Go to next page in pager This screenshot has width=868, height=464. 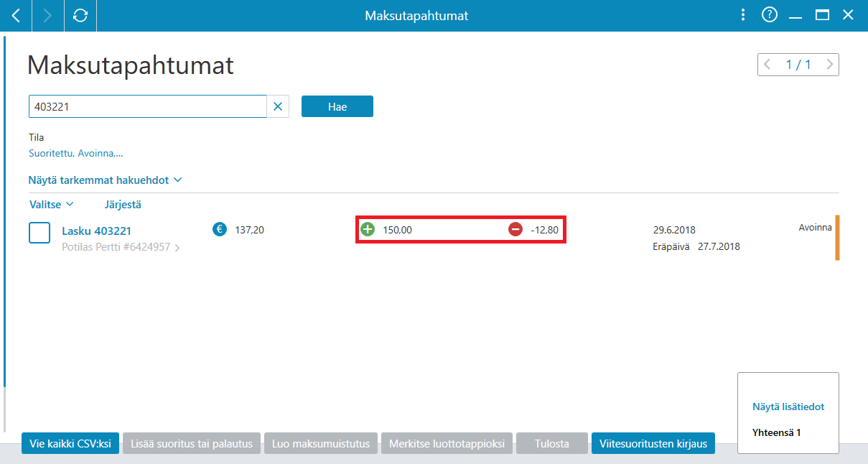click(830, 65)
